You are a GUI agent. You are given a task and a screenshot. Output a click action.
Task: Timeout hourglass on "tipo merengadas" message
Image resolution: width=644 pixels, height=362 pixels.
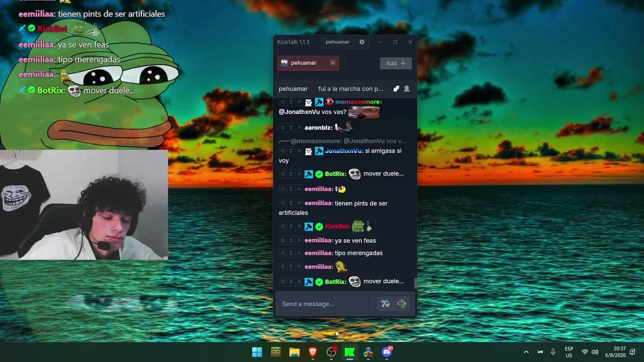point(291,253)
